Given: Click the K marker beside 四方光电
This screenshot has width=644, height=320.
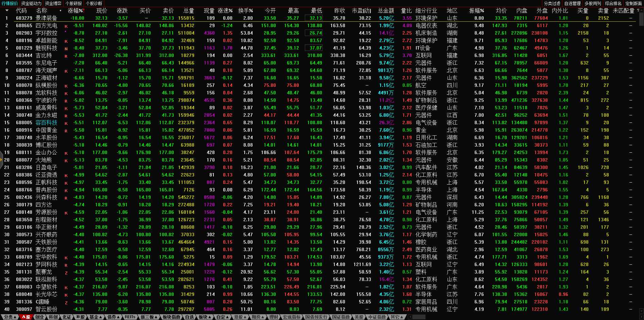Looking at the screenshot, I should click(x=66, y=26).
